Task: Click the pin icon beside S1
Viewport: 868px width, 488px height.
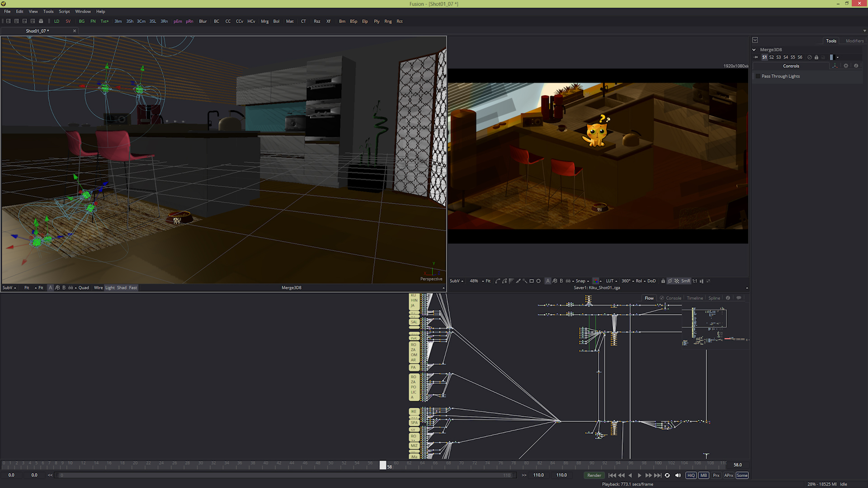Action: point(756,57)
